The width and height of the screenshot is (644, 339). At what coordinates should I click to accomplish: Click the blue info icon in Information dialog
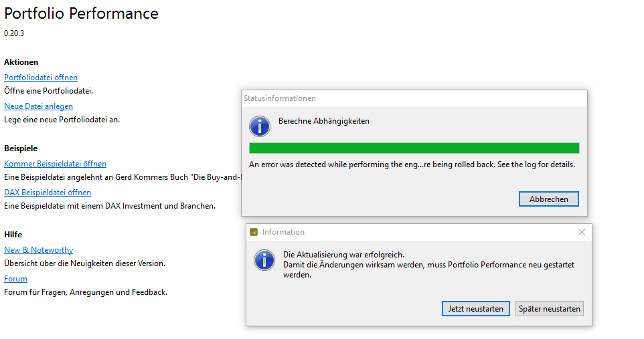click(x=264, y=260)
